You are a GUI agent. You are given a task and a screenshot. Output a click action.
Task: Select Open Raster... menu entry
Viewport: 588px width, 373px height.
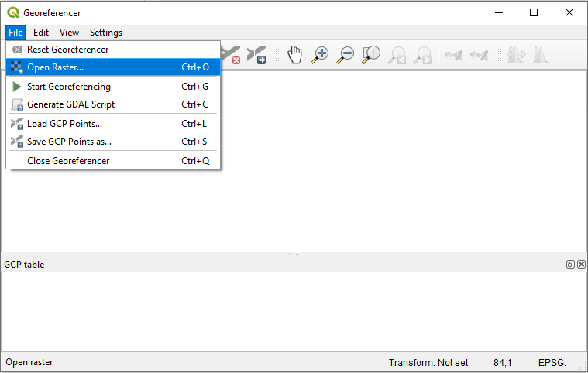113,67
